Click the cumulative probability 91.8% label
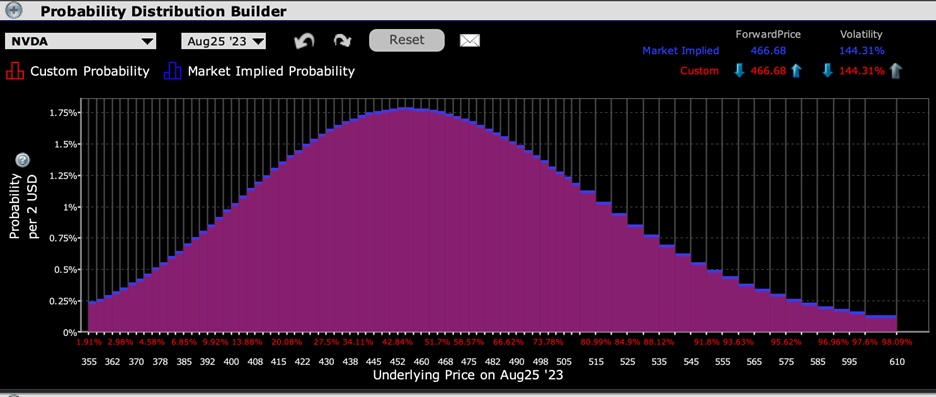 (x=706, y=342)
